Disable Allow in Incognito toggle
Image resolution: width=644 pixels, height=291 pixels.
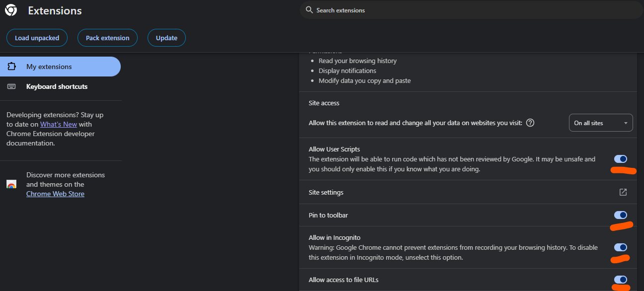pos(621,247)
